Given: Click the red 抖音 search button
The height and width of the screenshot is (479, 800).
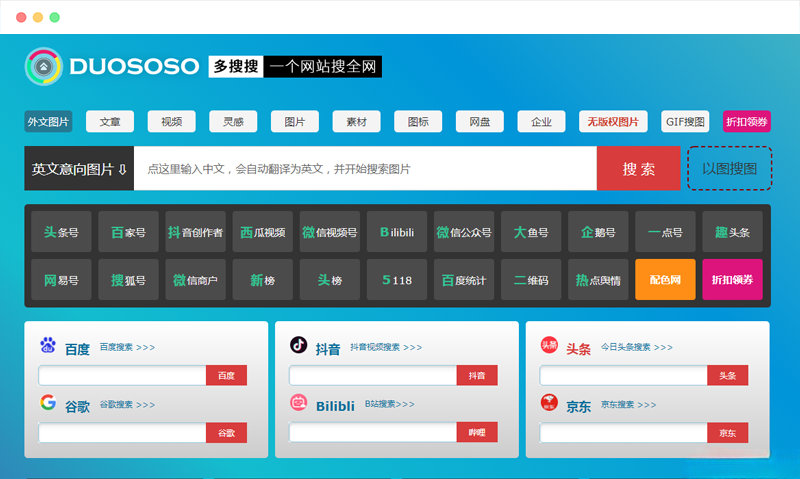Looking at the screenshot, I should [477, 375].
